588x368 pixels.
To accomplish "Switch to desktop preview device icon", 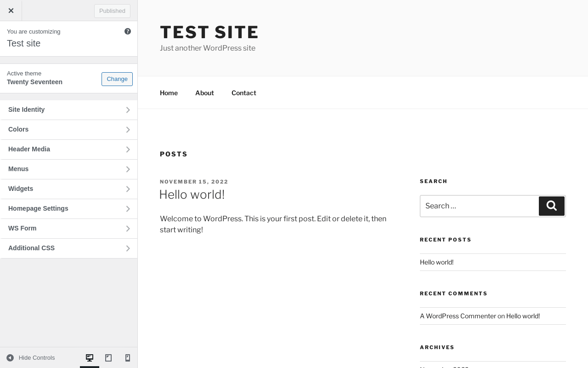I will tap(90, 358).
